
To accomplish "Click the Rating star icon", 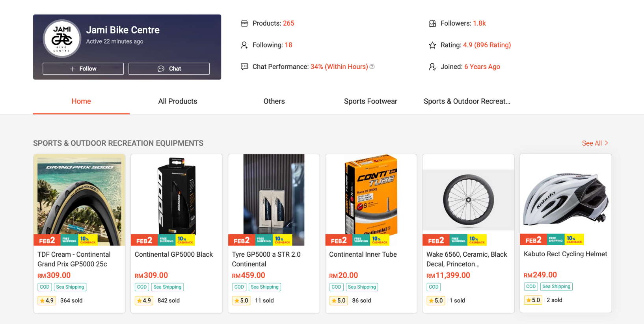I will pos(432,45).
